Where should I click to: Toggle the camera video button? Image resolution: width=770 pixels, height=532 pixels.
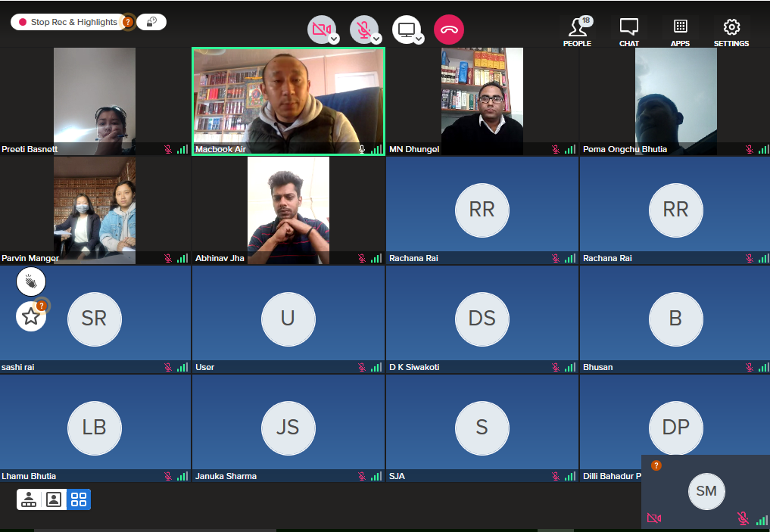(x=322, y=29)
